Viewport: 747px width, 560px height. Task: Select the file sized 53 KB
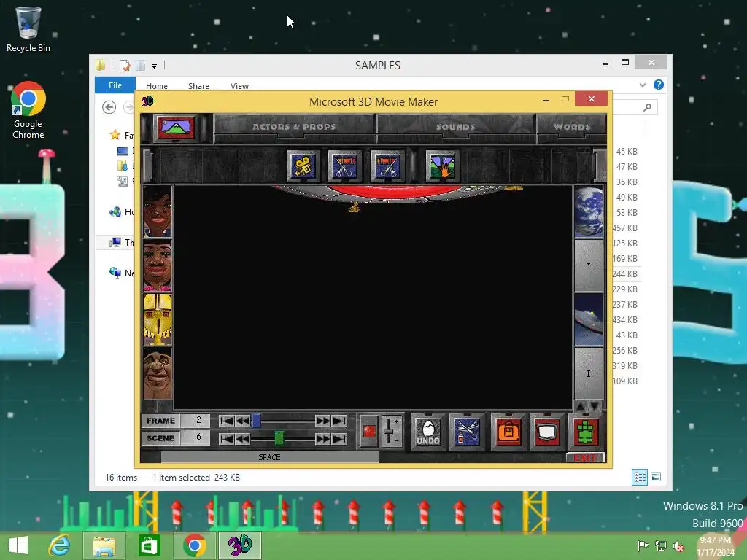click(627, 212)
